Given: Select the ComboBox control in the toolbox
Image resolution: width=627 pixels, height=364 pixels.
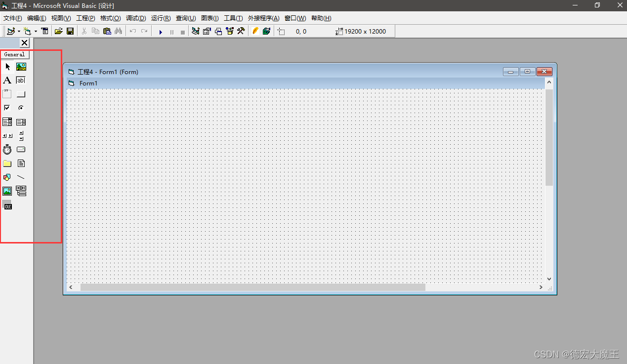Looking at the screenshot, I should pos(7,122).
